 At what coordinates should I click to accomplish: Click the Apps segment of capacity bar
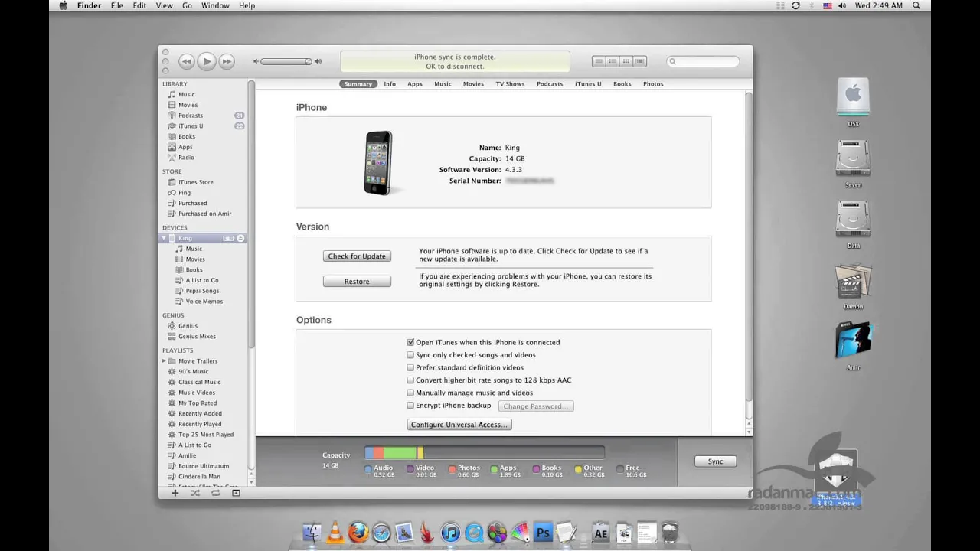pyautogui.click(x=400, y=453)
